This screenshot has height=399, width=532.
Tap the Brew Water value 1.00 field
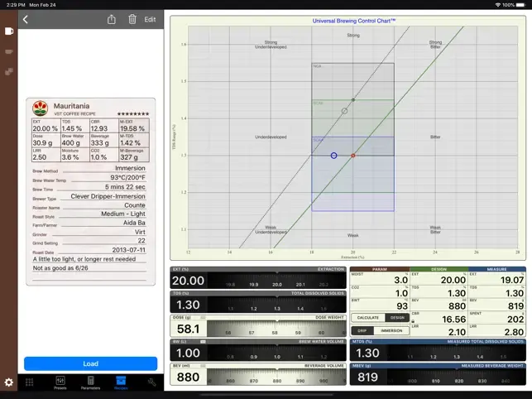click(189, 353)
